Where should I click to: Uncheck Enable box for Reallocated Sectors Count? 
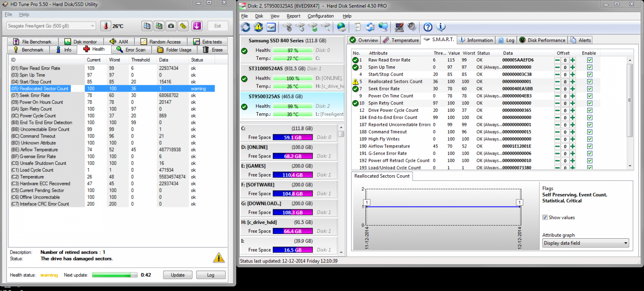590,82
